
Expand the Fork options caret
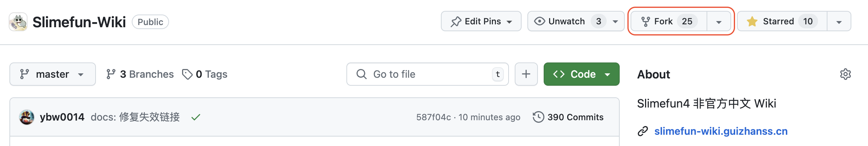719,22
